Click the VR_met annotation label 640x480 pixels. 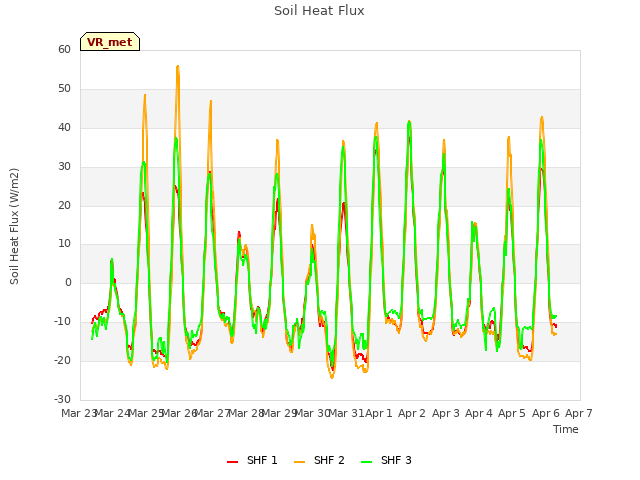110,42
